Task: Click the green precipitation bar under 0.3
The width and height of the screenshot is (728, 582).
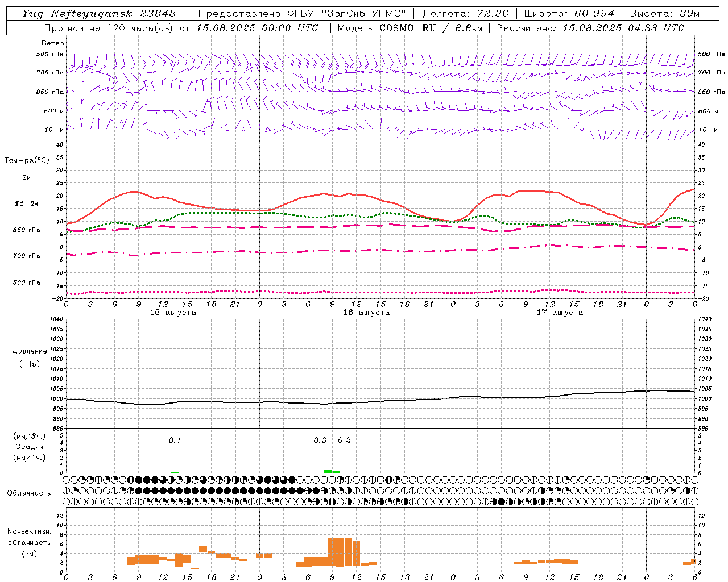Action: pyautogui.click(x=328, y=471)
